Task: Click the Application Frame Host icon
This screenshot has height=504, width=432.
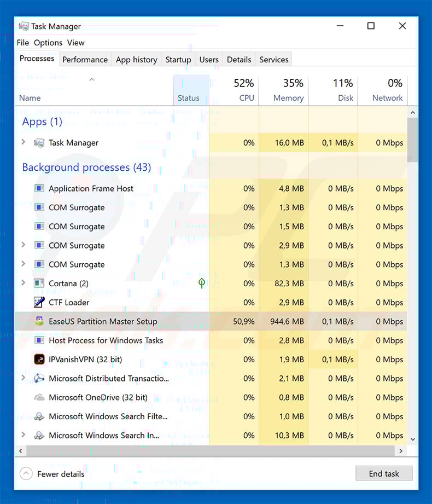Action: pos(39,188)
